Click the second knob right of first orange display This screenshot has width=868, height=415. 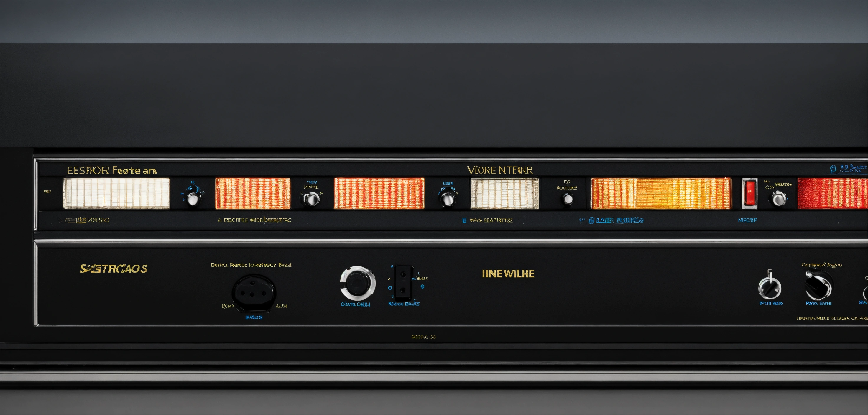pos(312,199)
